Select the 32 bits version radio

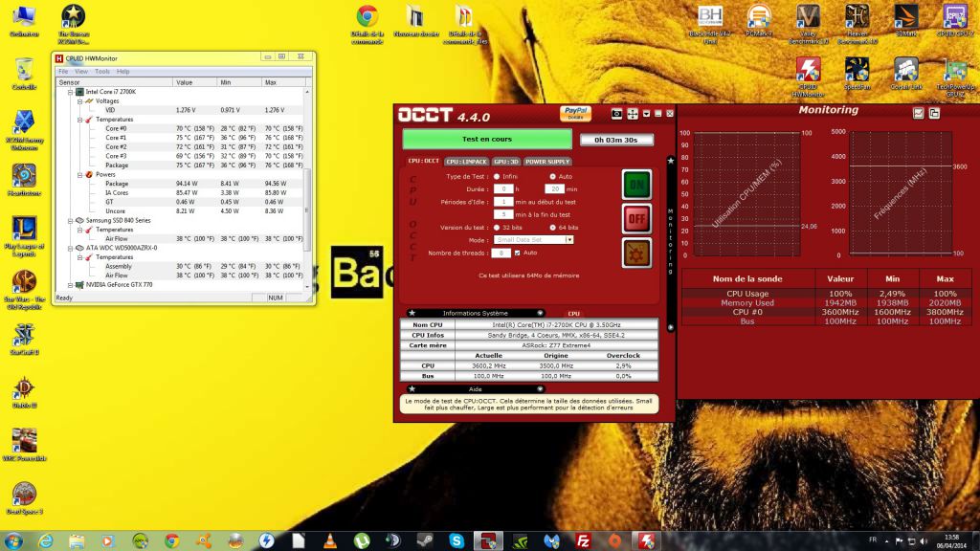point(497,228)
